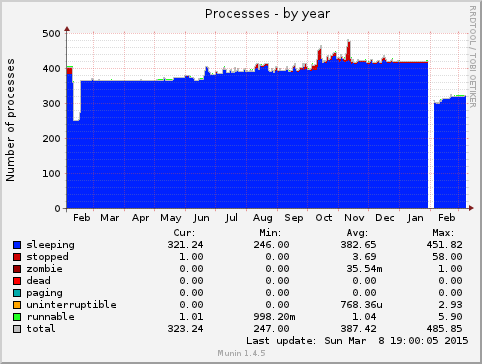Click the orange uninterruptible legend swatch
This screenshot has height=364, width=482.
(17, 305)
